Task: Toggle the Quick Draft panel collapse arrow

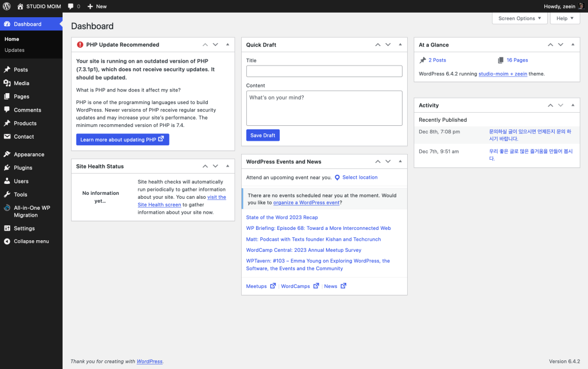Action: pyautogui.click(x=400, y=45)
